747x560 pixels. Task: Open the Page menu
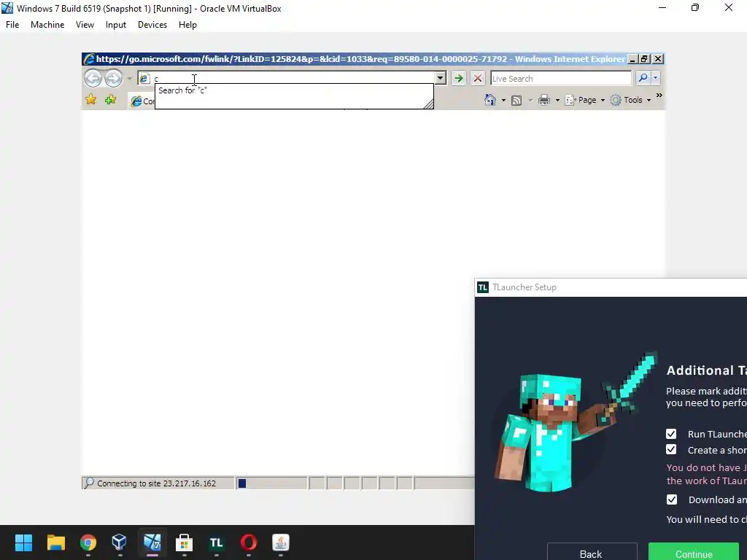click(585, 99)
